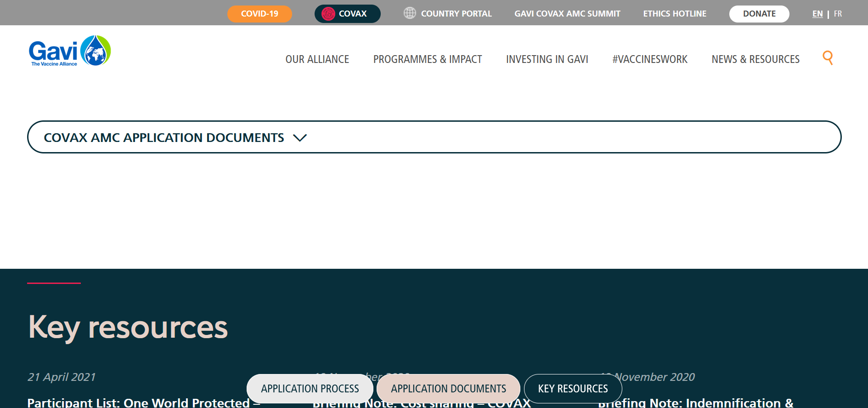Select the Application Documents floating tab

[448, 389]
